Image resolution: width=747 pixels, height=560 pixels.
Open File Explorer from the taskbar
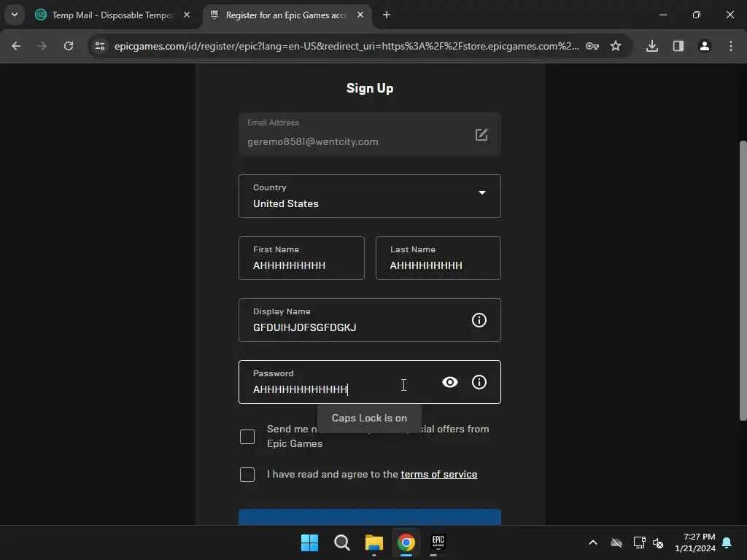pyautogui.click(x=374, y=542)
